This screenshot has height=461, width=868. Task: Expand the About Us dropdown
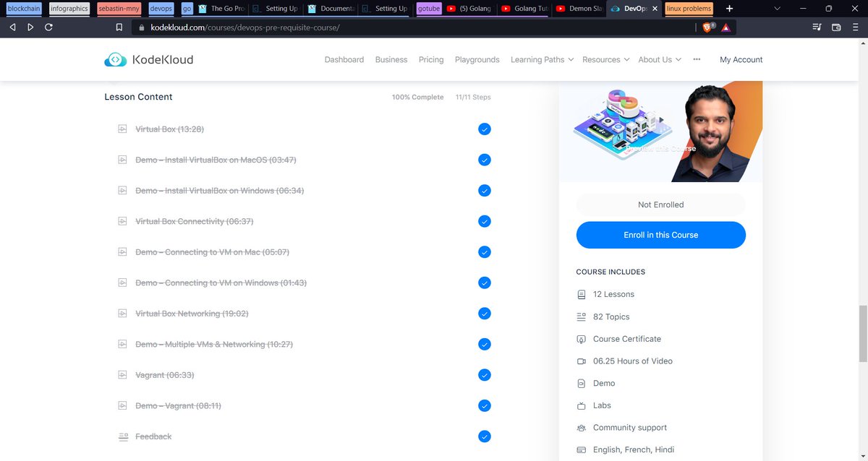tap(660, 59)
